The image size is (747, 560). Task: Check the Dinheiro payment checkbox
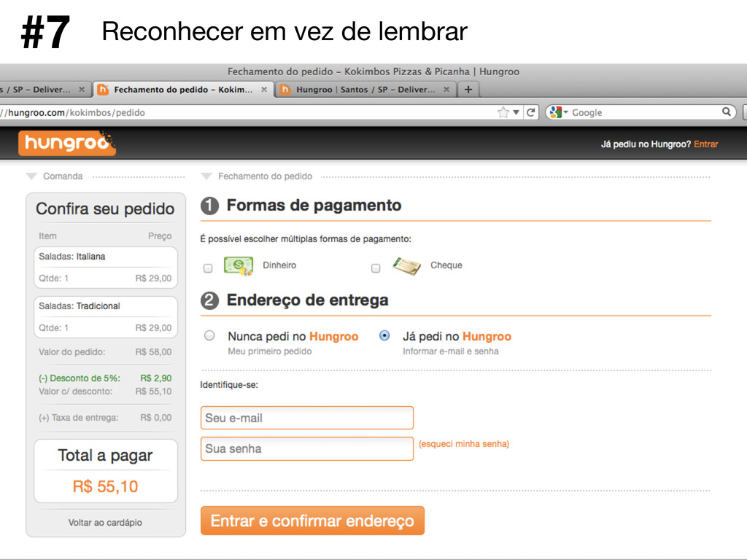tap(208, 268)
